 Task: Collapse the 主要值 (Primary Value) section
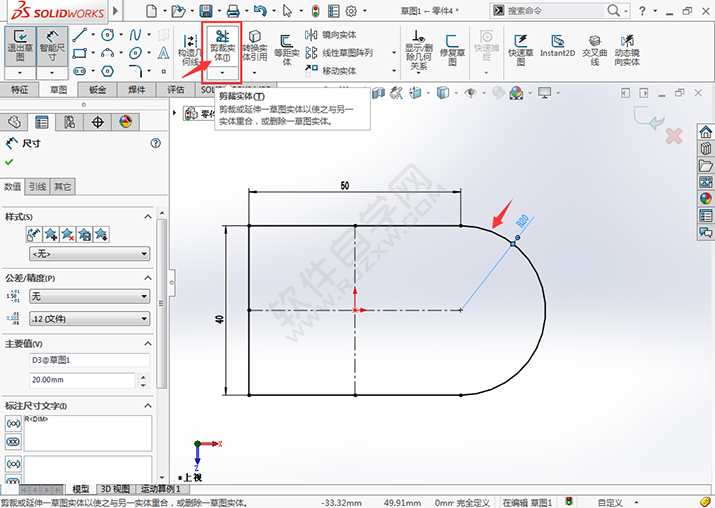point(148,343)
